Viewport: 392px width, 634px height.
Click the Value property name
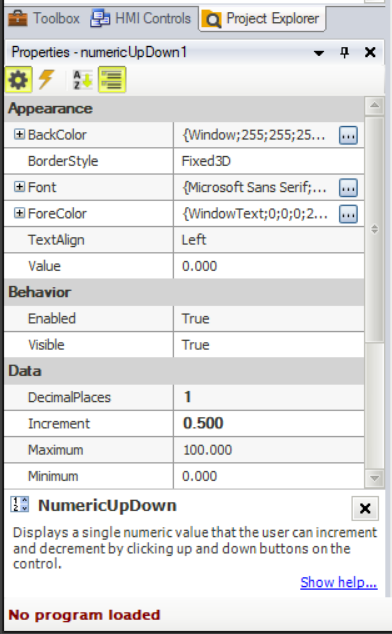44,266
